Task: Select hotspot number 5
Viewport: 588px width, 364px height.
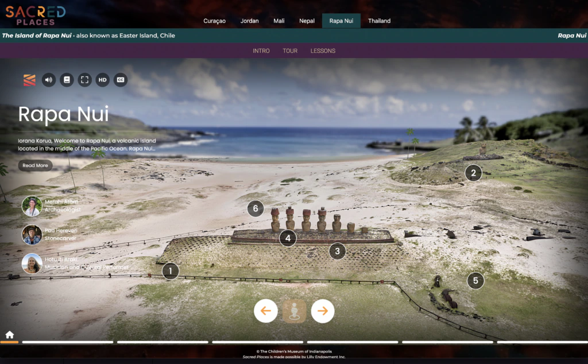Action: tap(475, 280)
